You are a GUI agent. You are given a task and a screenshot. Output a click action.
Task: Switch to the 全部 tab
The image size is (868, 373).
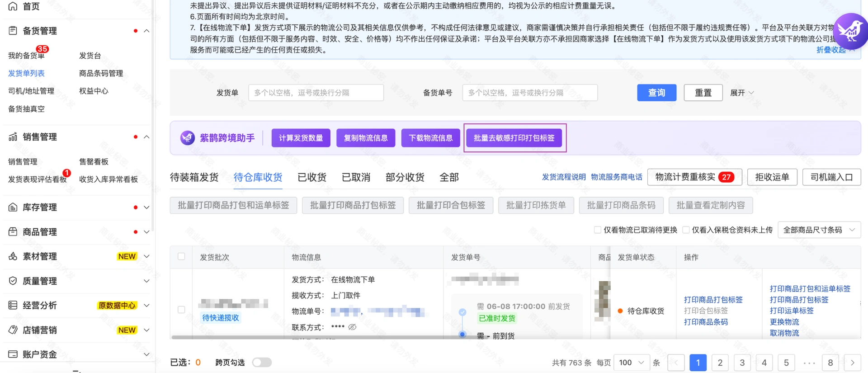click(449, 177)
